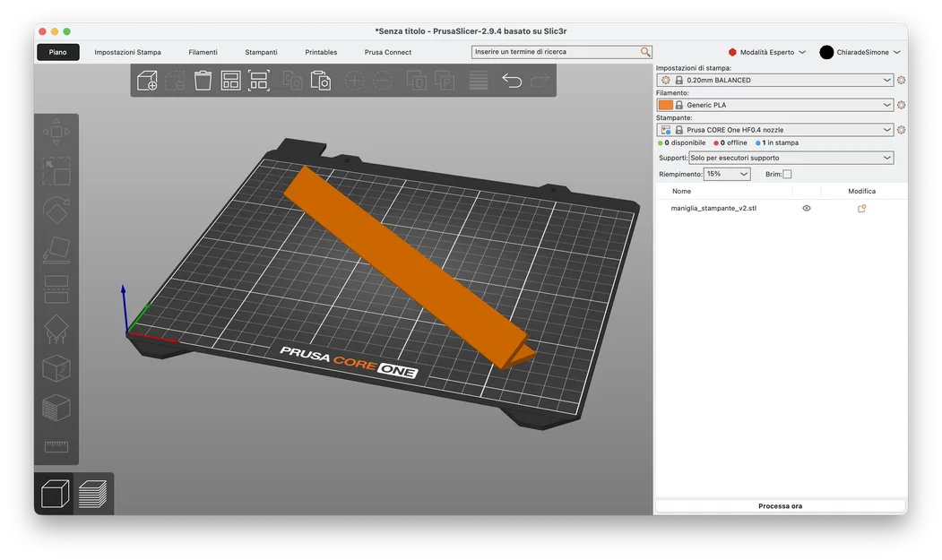Image resolution: width=942 pixels, height=560 pixels.
Task: Open the Filamenti tab
Action: (x=203, y=52)
